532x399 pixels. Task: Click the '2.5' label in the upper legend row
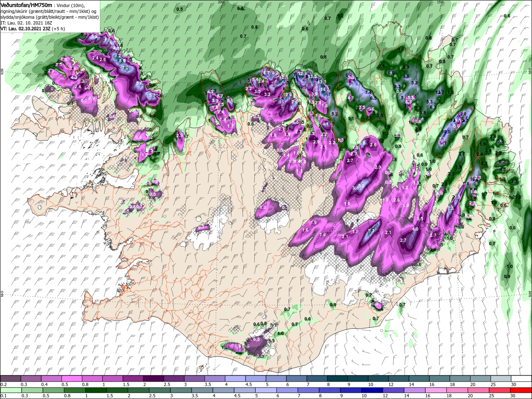click(167, 384)
